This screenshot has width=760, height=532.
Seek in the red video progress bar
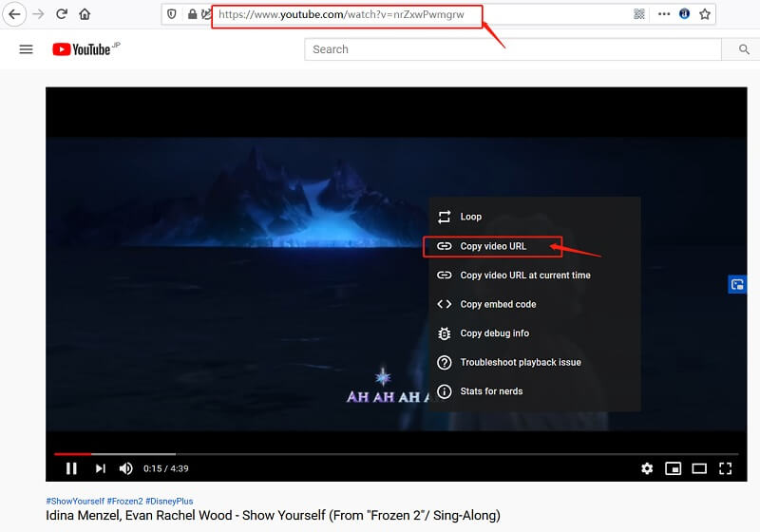73,454
